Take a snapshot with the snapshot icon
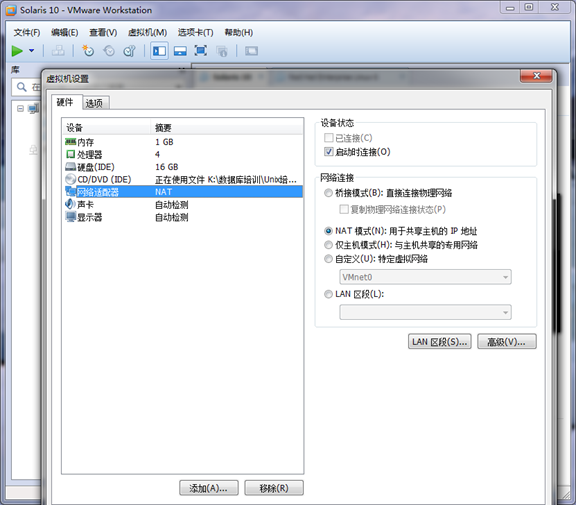This screenshot has height=505, width=576. pyautogui.click(x=88, y=51)
